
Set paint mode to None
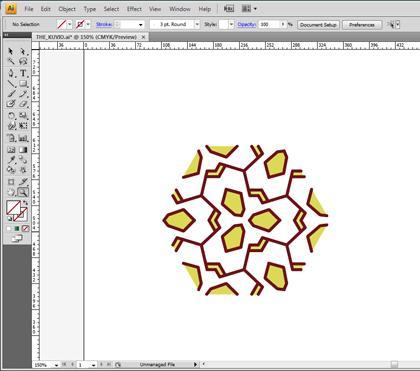tap(25, 228)
